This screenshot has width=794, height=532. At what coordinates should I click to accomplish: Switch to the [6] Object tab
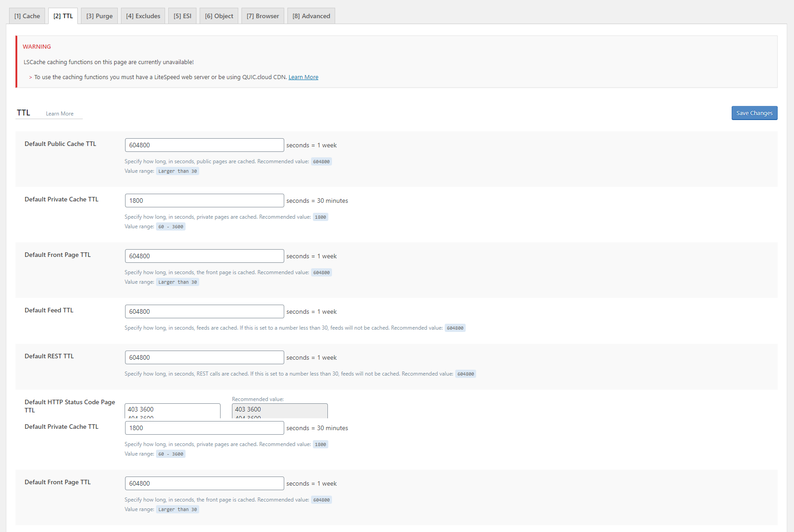click(x=219, y=16)
